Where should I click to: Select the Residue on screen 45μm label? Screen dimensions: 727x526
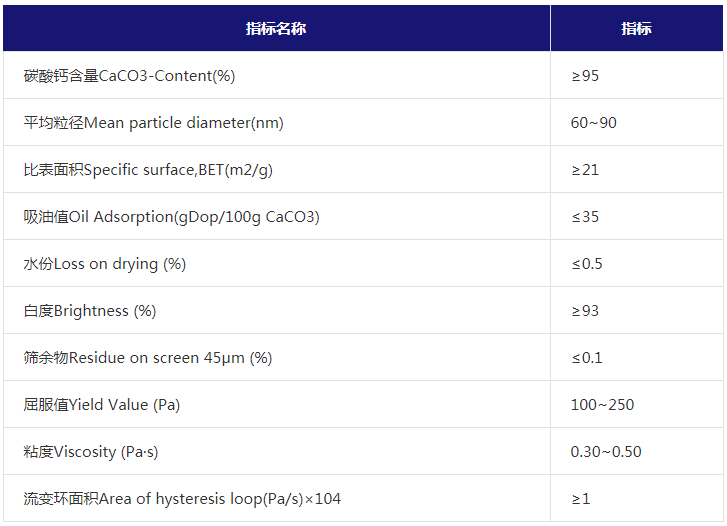[x=147, y=358]
